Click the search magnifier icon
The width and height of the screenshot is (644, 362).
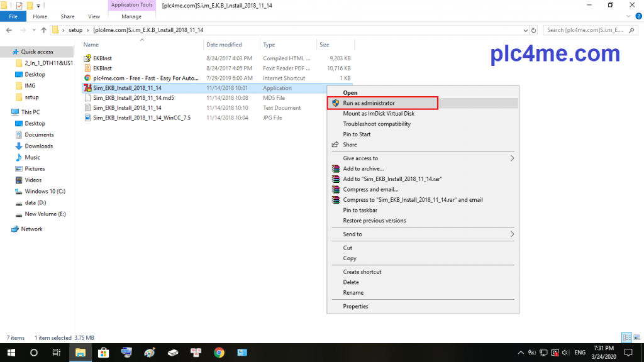click(631, 30)
